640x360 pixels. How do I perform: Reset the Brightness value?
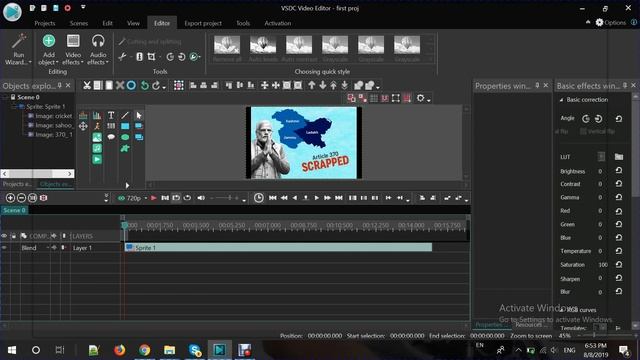[619, 171]
